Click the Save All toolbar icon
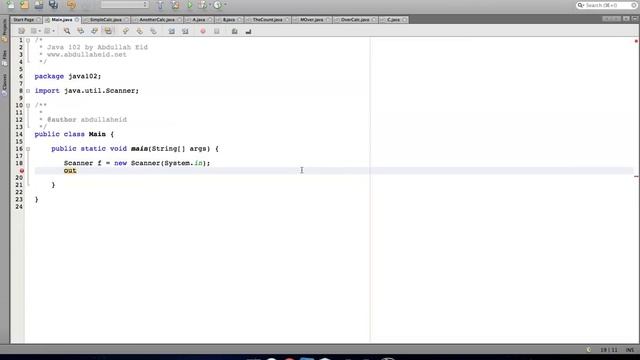The height and width of the screenshot is (360, 640). (53, 5)
